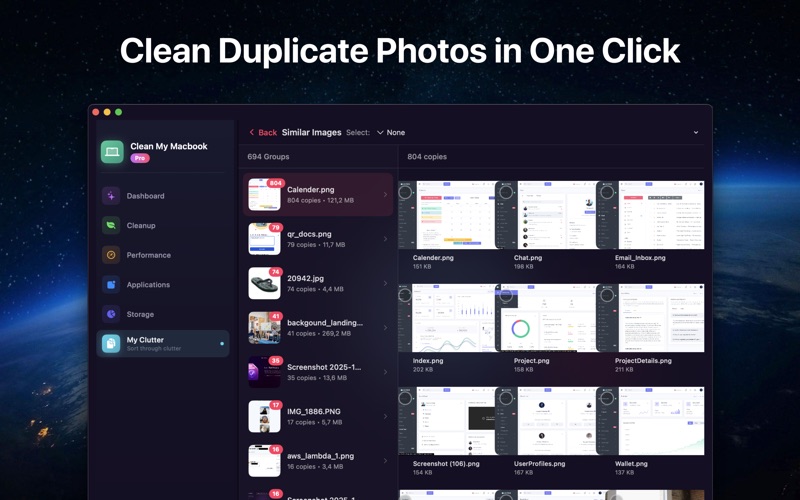Toggle selection circle on Index.png image
The width and height of the screenshot is (800, 500).
(x=405, y=295)
